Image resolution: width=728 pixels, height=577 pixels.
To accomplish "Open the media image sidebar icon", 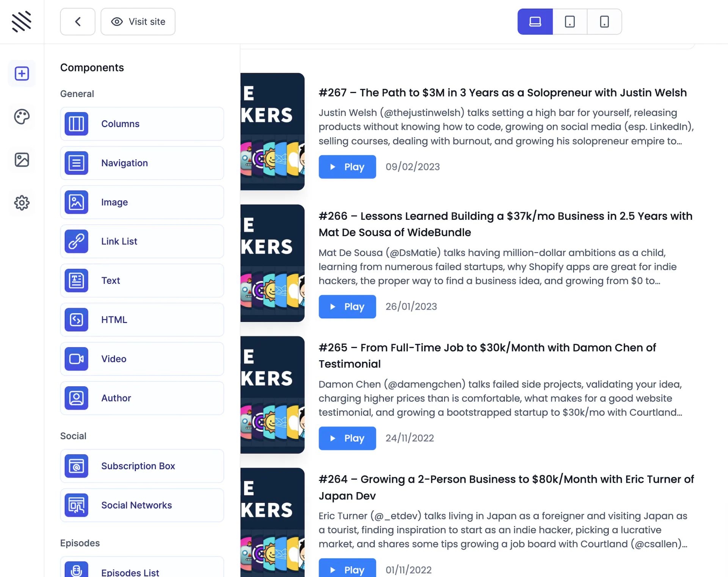I will coord(22,160).
